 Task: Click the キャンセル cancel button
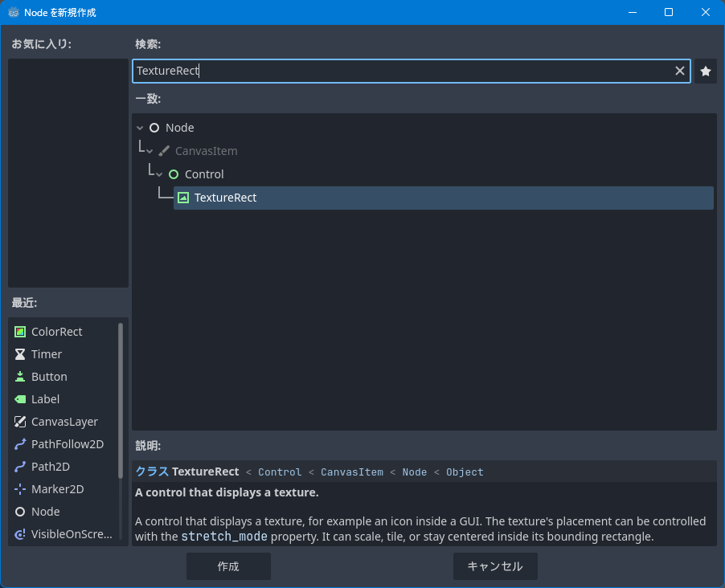coord(495,566)
